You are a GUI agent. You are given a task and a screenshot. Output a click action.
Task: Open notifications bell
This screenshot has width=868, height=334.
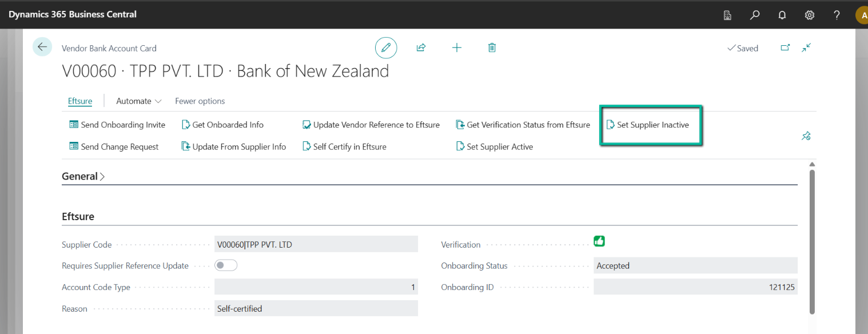click(x=782, y=15)
